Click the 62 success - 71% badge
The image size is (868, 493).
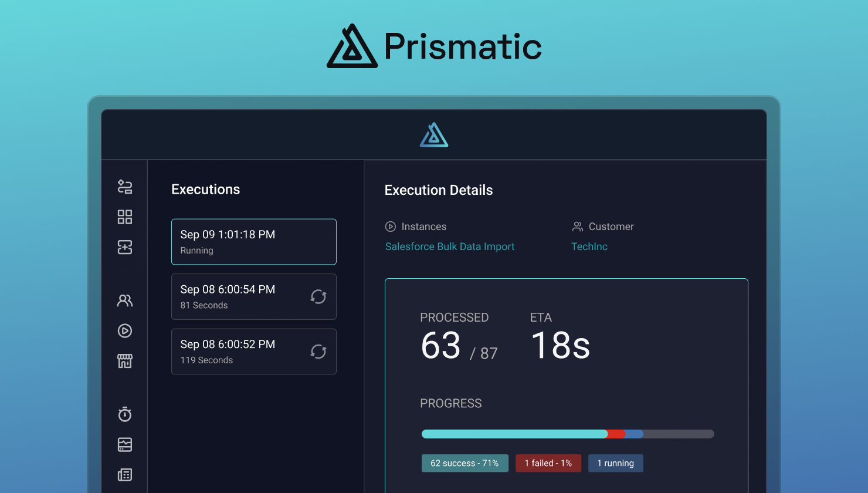pos(465,463)
